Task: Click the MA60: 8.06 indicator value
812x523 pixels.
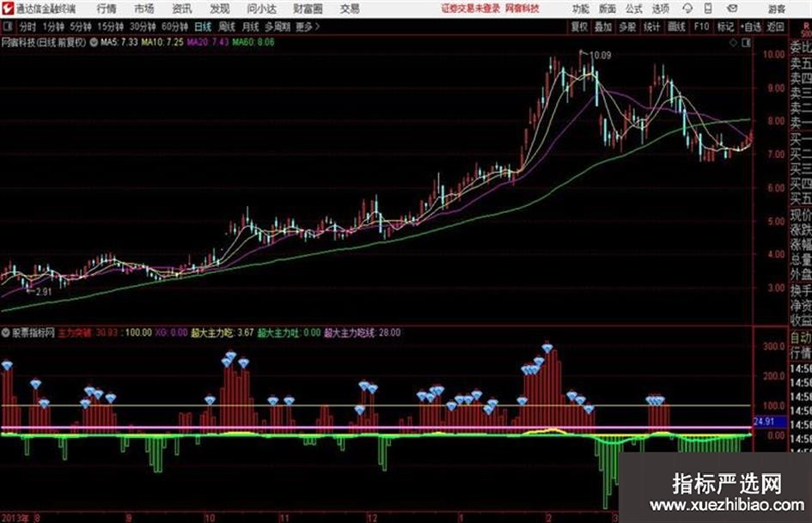Action: click(x=253, y=42)
